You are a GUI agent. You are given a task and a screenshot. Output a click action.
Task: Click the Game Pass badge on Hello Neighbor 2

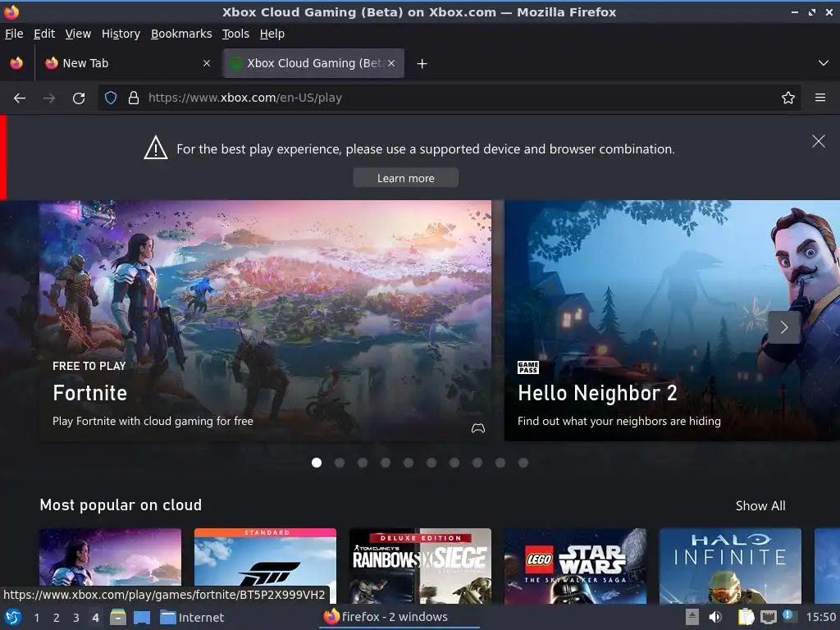pyautogui.click(x=528, y=367)
